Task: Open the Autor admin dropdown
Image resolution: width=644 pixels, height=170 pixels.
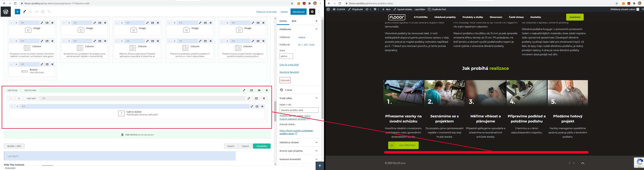Action: tap(286, 56)
